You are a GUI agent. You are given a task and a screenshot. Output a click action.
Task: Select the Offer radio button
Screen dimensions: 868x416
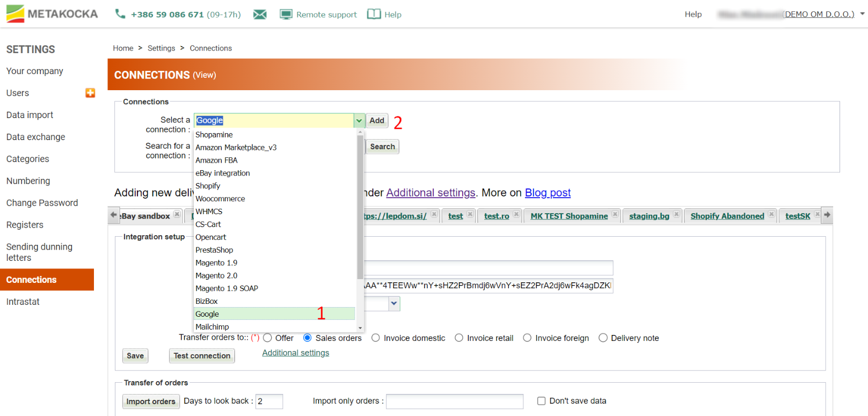(267, 338)
